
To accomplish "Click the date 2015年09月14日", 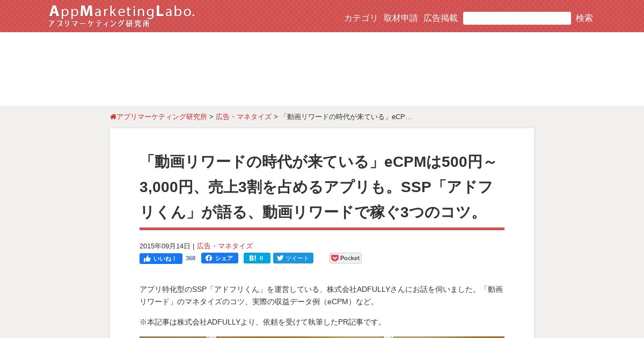I will click(165, 246).
